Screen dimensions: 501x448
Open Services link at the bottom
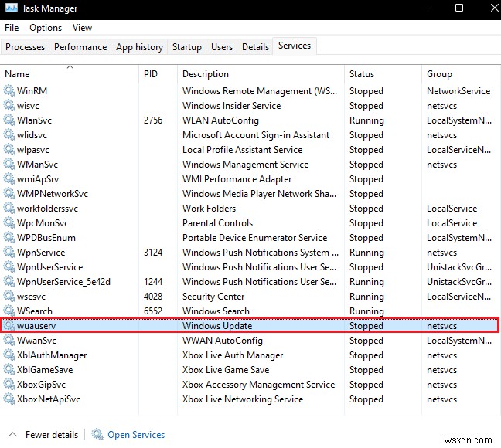click(136, 435)
